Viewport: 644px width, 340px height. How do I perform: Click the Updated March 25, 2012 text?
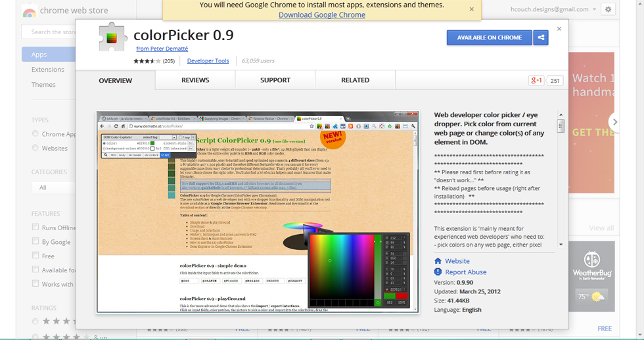467,291
